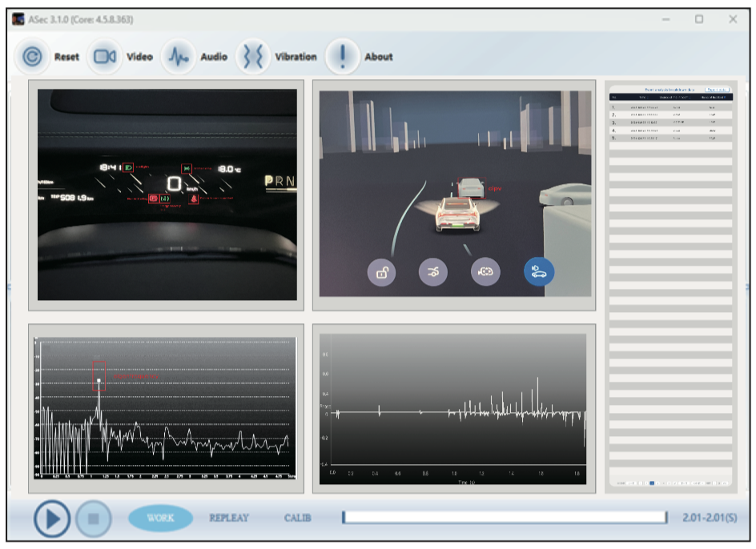
Task: Select row 3 in the results table
Action: click(x=670, y=123)
